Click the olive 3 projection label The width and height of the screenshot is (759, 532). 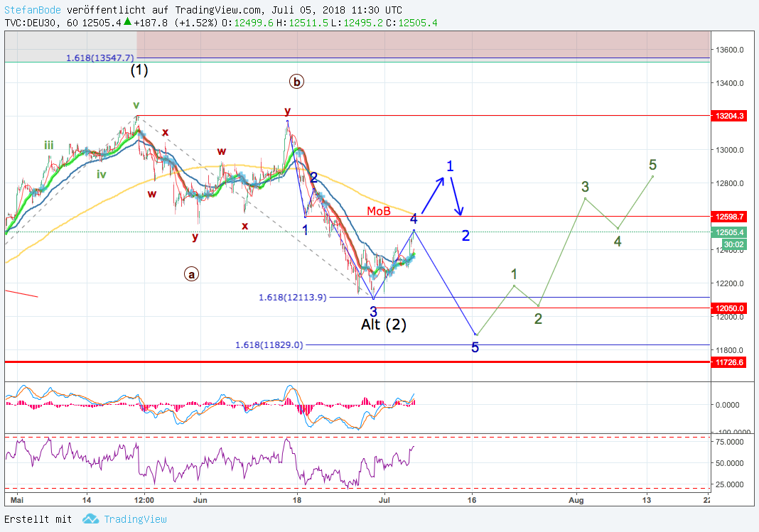click(x=585, y=187)
